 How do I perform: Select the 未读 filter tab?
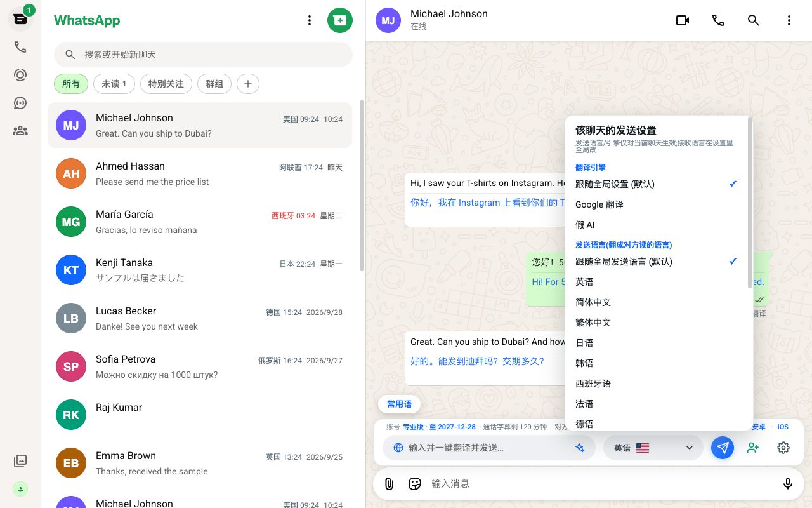[x=114, y=84]
